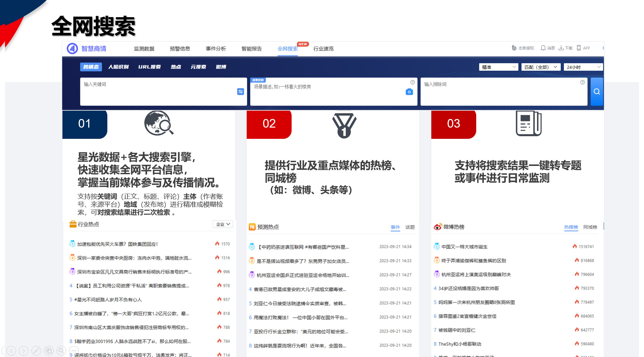Viewport: 644px width, 357px height.
Task: Open the 消息 notification bell
Action: tap(543, 48)
